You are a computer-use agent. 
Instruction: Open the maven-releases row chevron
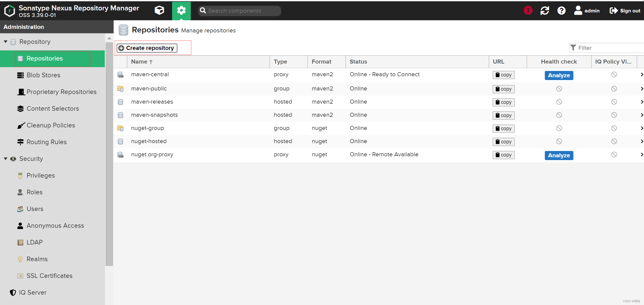tap(642, 102)
